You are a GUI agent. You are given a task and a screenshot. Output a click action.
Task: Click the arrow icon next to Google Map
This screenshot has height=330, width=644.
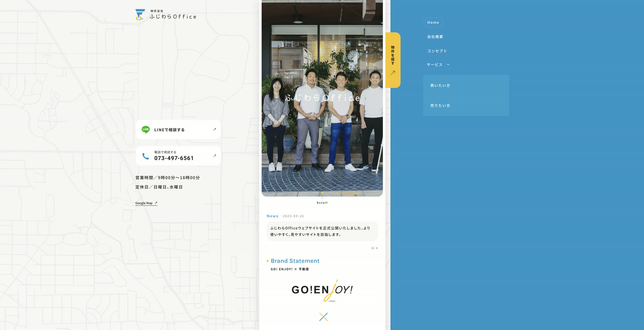click(156, 203)
